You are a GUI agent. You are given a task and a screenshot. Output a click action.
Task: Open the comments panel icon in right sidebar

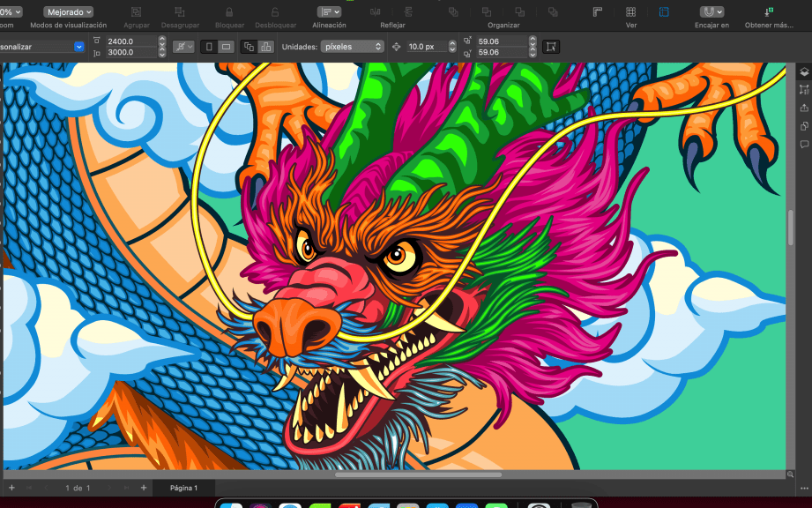tap(804, 144)
